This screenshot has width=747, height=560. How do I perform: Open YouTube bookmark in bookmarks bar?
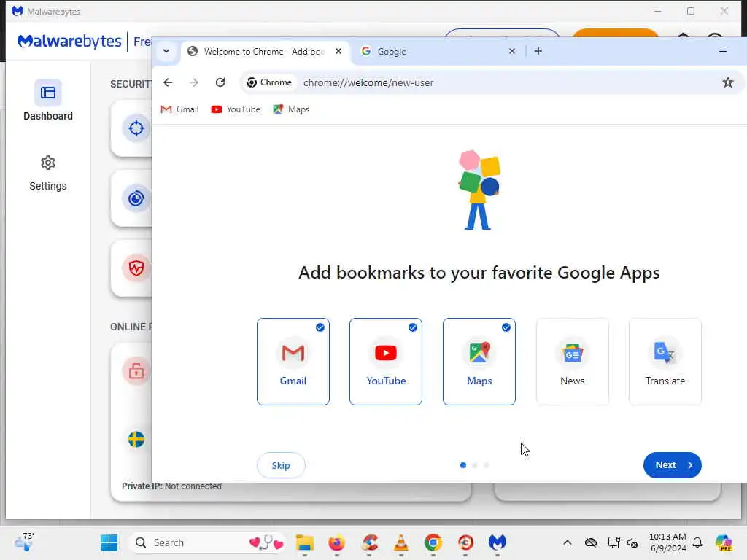236,109
